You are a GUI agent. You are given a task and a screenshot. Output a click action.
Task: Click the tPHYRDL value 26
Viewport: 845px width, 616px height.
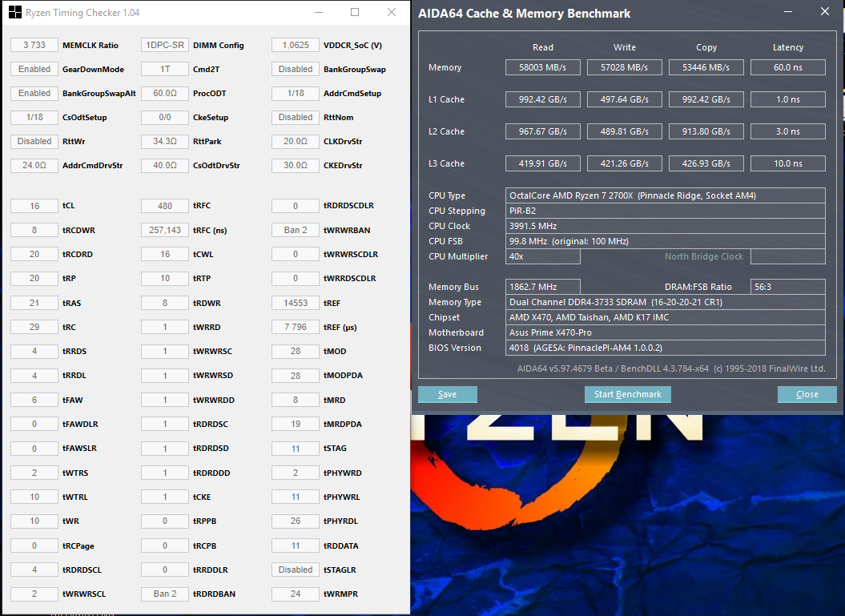click(296, 521)
